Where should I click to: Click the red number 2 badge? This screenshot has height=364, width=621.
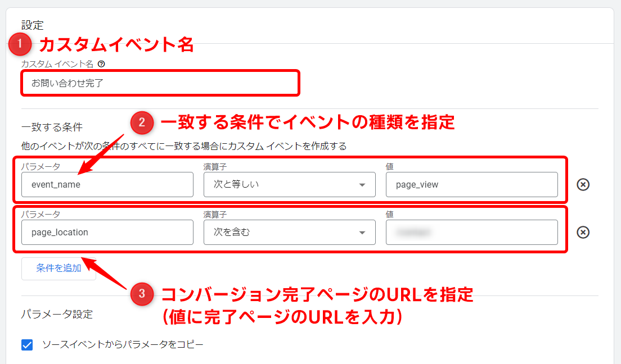point(142,123)
